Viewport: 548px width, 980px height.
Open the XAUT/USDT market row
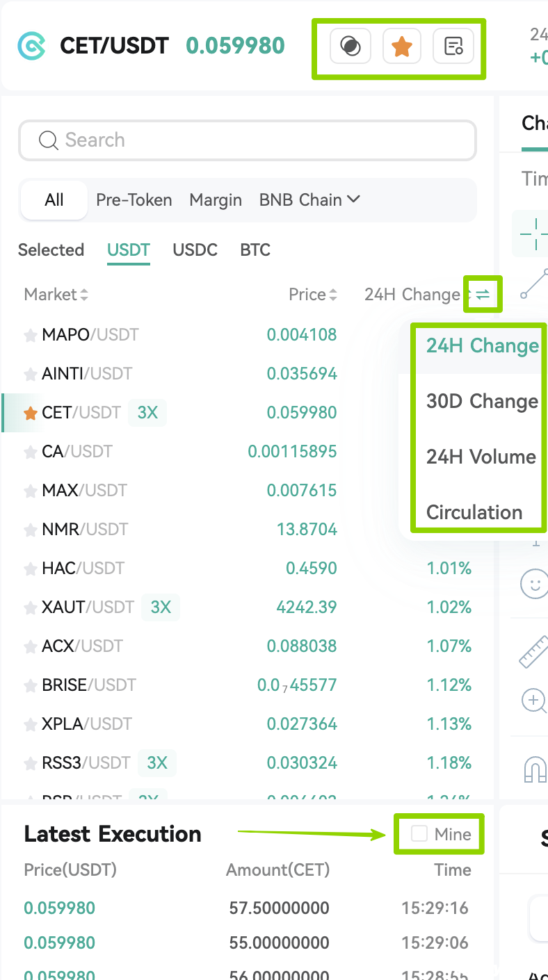point(248,607)
